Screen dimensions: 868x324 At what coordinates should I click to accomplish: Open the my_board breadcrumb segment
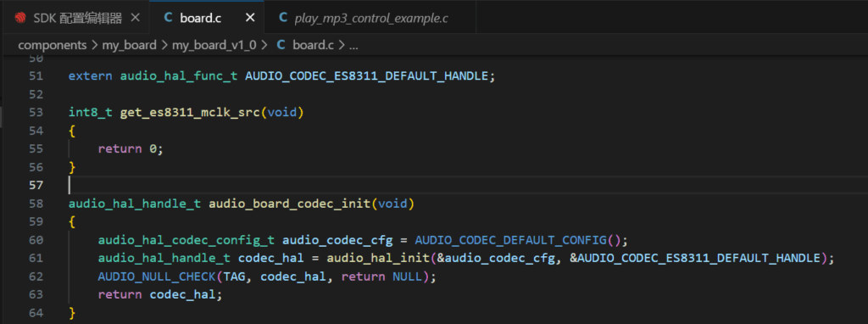(129, 45)
